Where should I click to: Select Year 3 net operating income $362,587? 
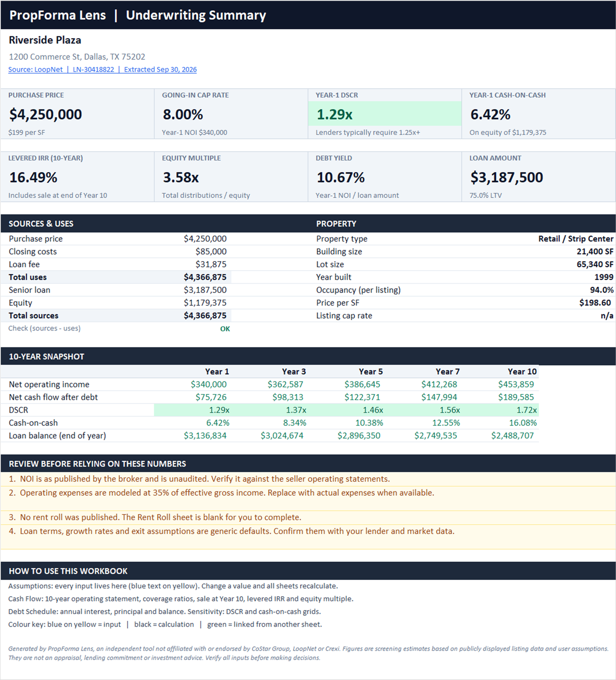[x=285, y=384]
